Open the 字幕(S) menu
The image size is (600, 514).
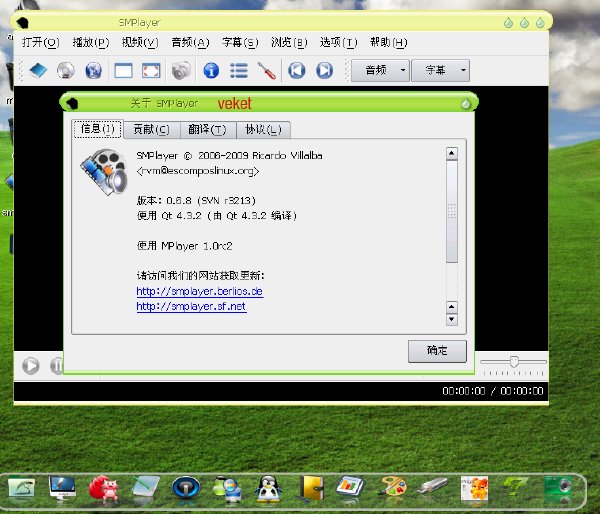[x=240, y=42]
